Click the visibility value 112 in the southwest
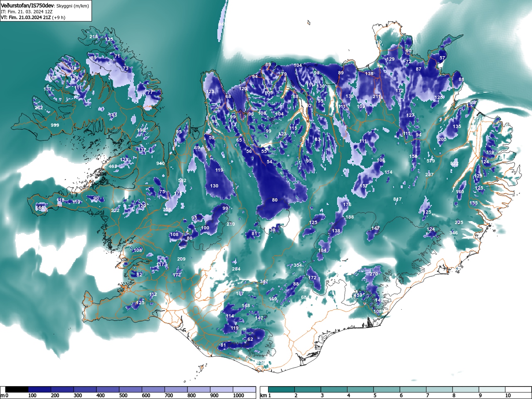This screenshot has height=399, width=532. 153,294
